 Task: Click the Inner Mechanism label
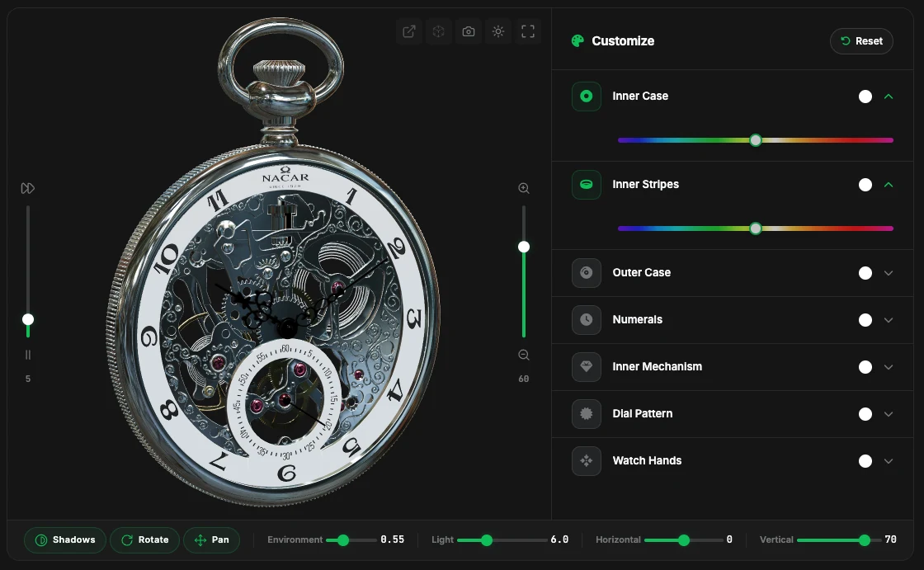[x=657, y=366]
